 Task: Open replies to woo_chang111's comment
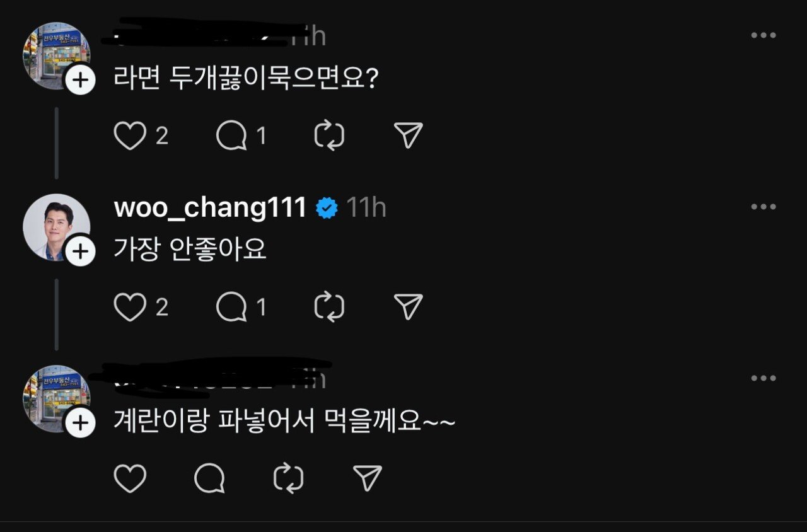(231, 307)
